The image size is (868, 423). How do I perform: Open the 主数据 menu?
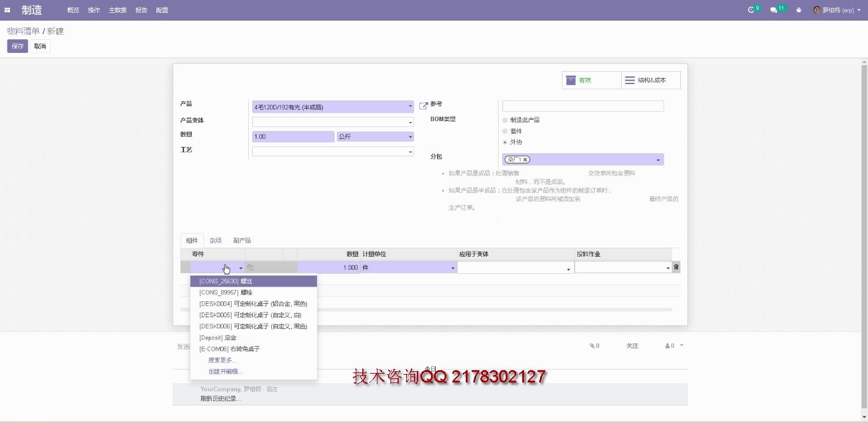[x=118, y=9]
